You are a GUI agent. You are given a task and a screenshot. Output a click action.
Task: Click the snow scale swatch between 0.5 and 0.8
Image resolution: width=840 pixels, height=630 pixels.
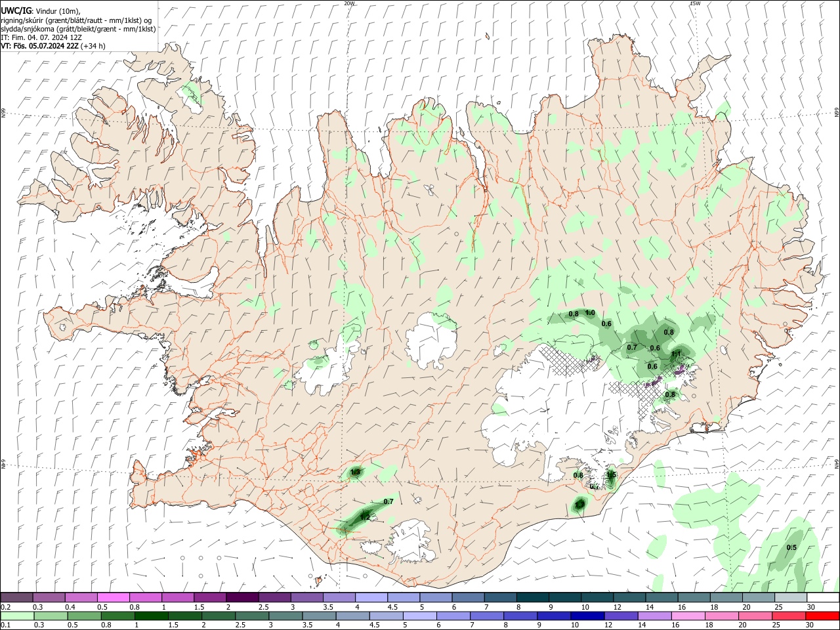tap(114, 597)
